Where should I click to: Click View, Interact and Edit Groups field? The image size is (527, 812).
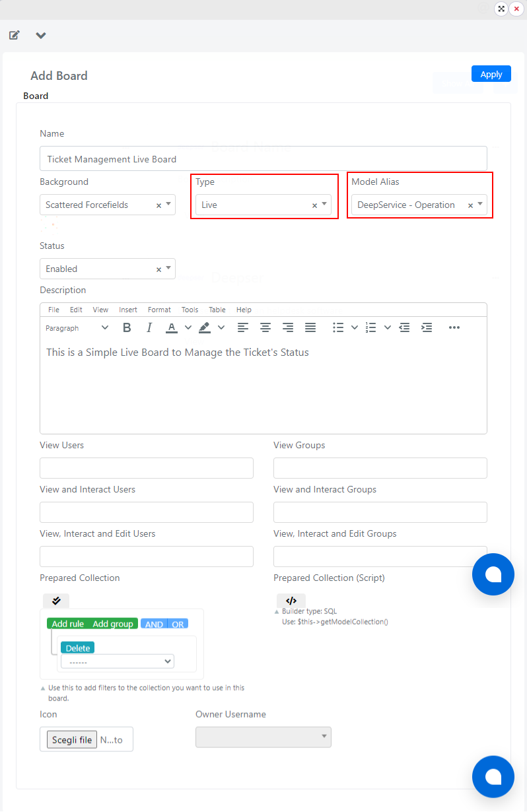[380, 556]
